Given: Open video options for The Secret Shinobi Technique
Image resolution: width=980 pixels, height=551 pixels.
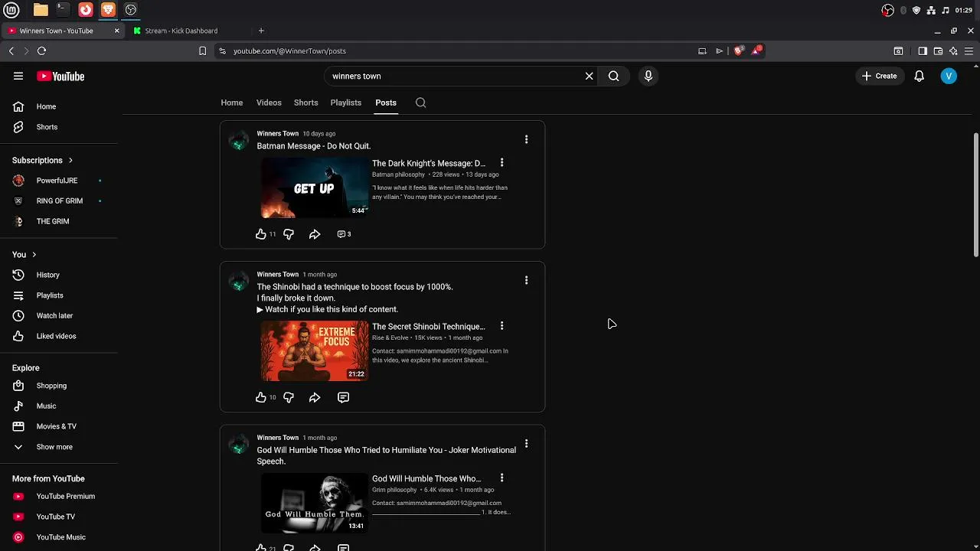Looking at the screenshot, I should [x=501, y=326].
